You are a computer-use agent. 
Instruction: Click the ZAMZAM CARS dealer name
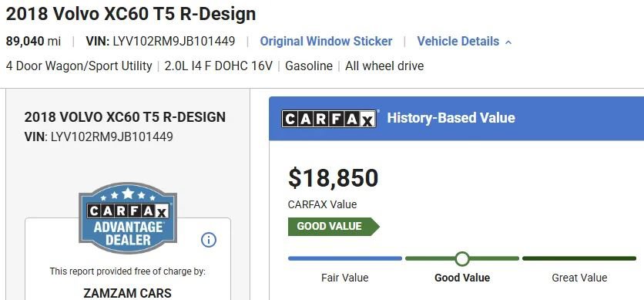[127, 293]
